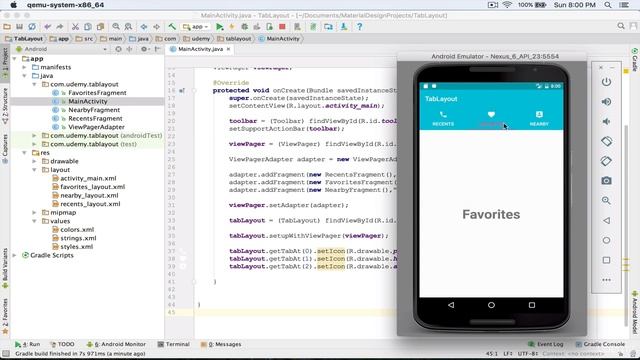Viewport: 640px width, 360px height.
Task: Expand com.udemy.tablayout (androidTest) package
Action: pos(35,136)
